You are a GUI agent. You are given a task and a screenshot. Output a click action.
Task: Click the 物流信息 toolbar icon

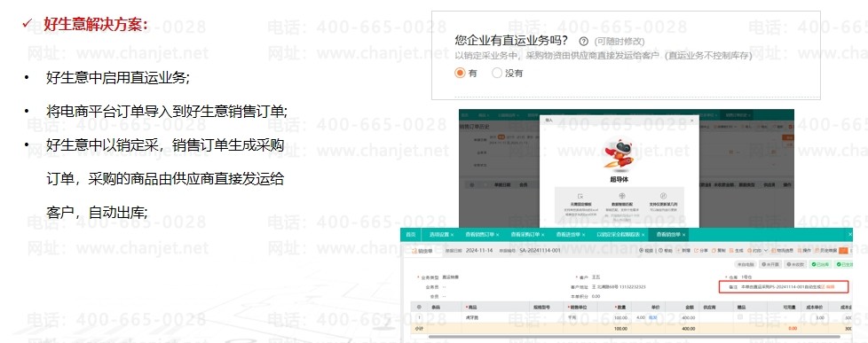(x=773, y=251)
